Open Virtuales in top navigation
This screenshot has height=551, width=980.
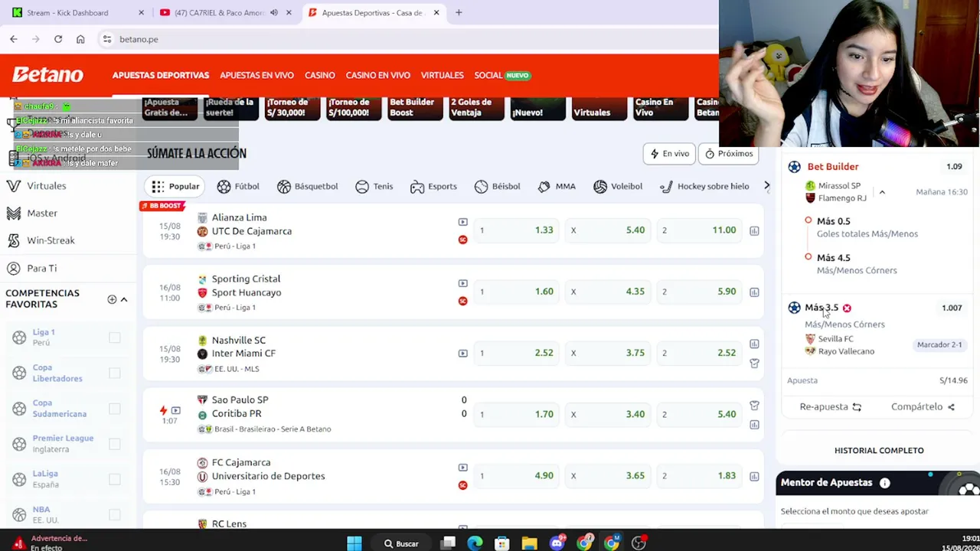coord(443,75)
